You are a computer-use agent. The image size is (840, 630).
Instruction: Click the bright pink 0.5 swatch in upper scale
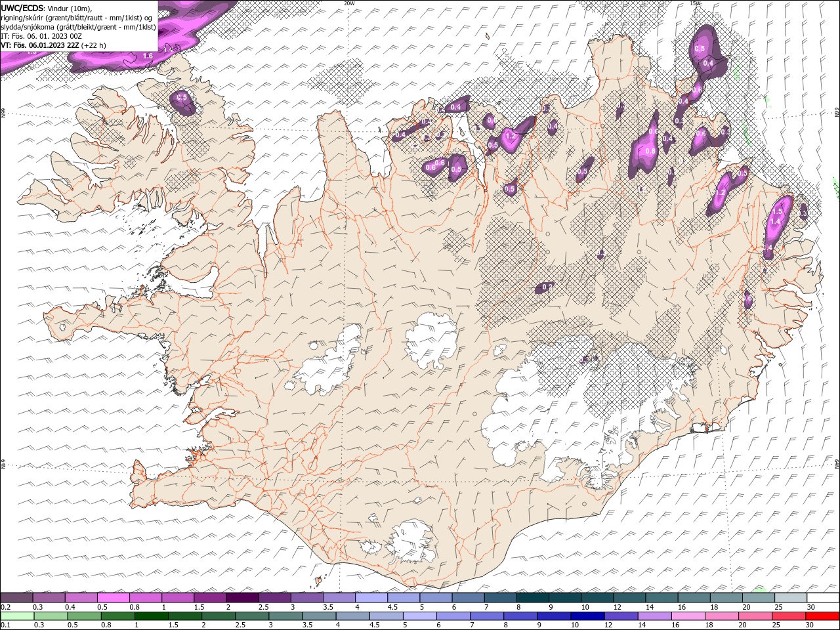click(x=114, y=598)
